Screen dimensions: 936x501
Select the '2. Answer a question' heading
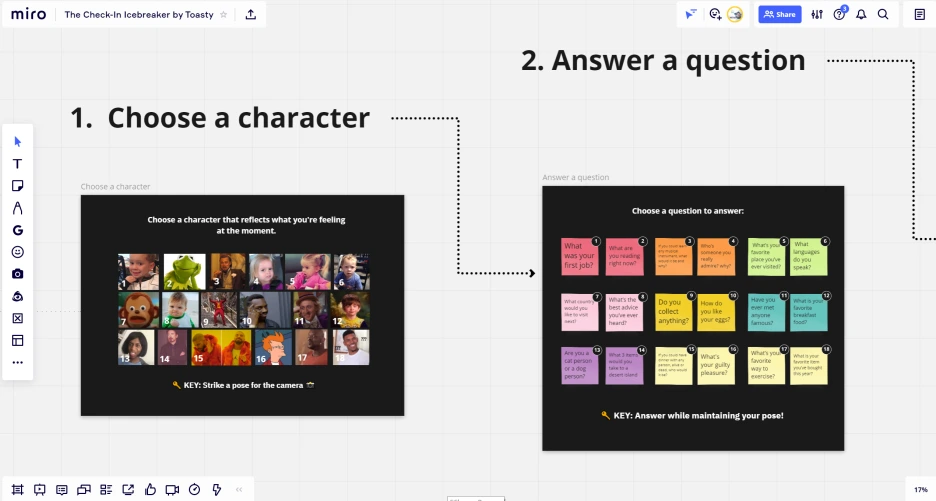(663, 60)
